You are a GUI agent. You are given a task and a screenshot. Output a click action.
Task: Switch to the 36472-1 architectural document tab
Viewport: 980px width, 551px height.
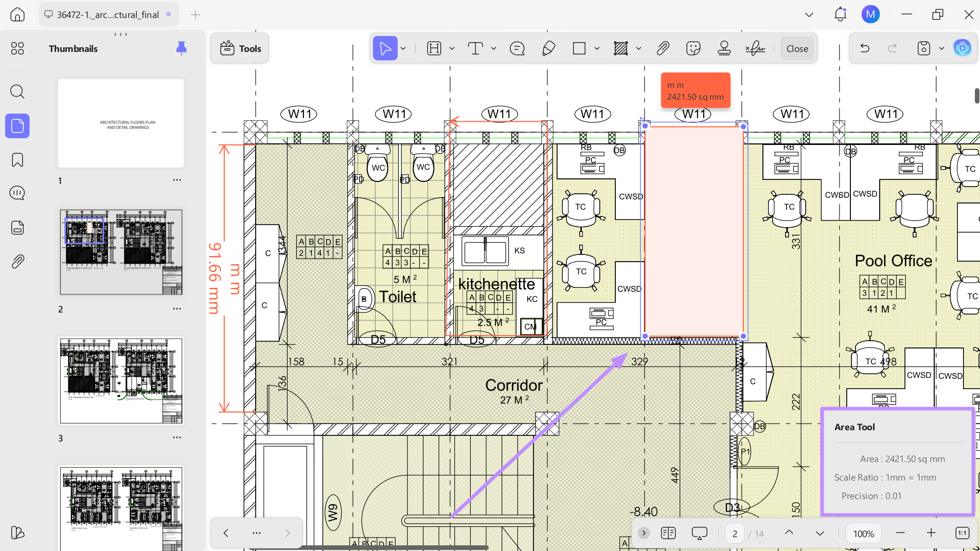[x=109, y=15]
